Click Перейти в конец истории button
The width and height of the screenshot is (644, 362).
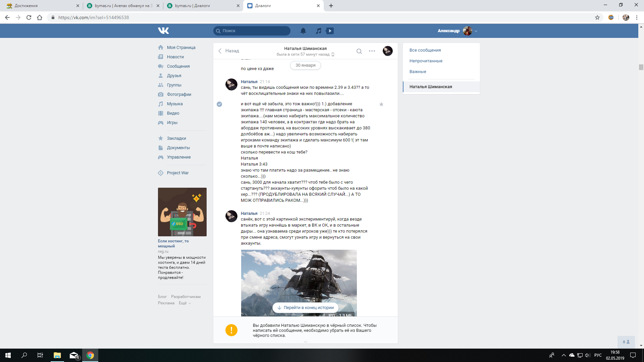coord(305,308)
